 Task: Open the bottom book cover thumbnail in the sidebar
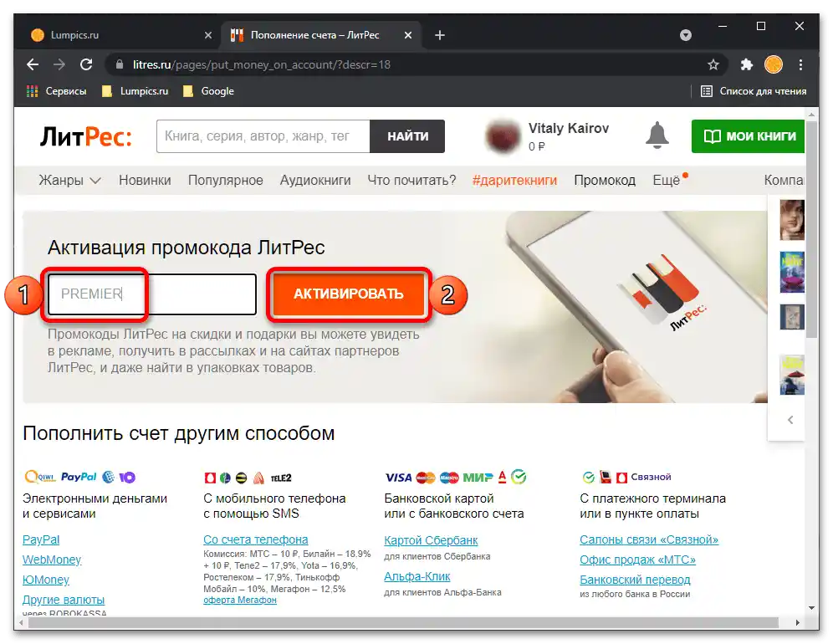point(791,376)
